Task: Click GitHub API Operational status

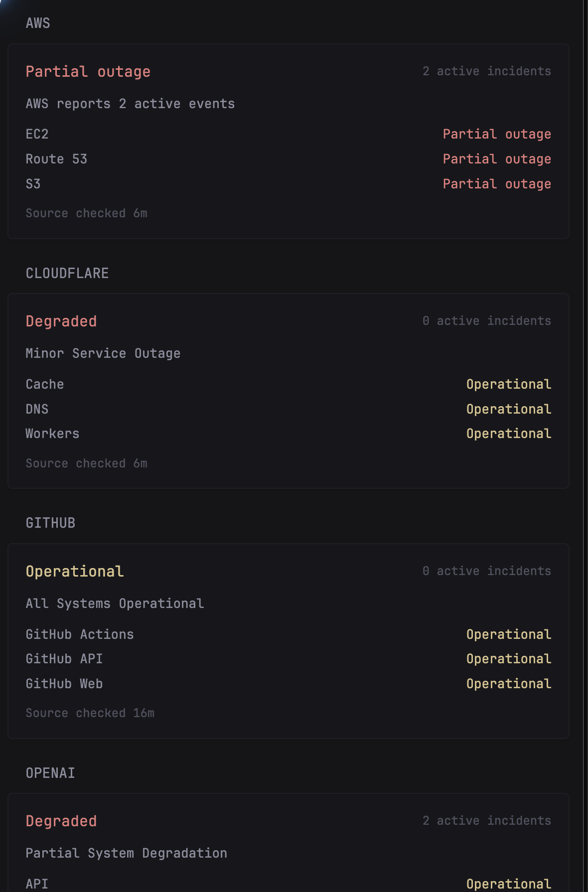Action: coord(509,659)
